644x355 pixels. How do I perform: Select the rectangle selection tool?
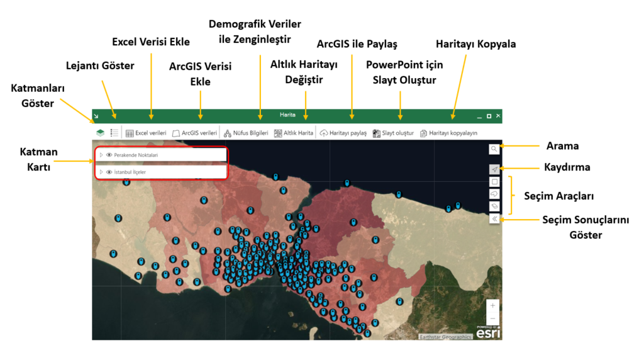coord(494,182)
